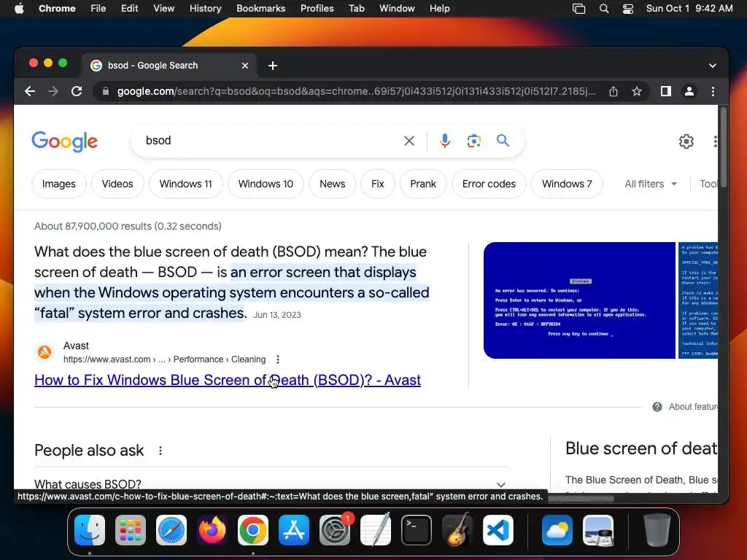Viewport: 747px width, 560px height.
Task: Open the Chrome profile avatar icon
Action: 689,91
